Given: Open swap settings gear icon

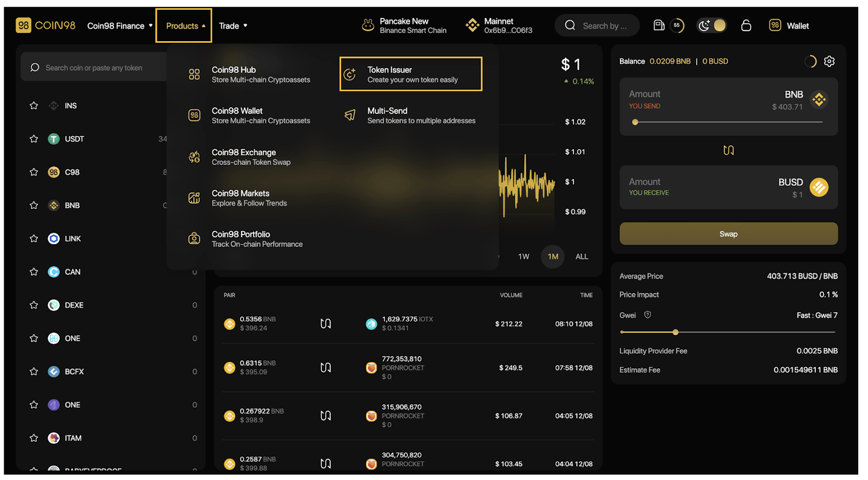Looking at the screenshot, I should pyautogui.click(x=829, y=61).
